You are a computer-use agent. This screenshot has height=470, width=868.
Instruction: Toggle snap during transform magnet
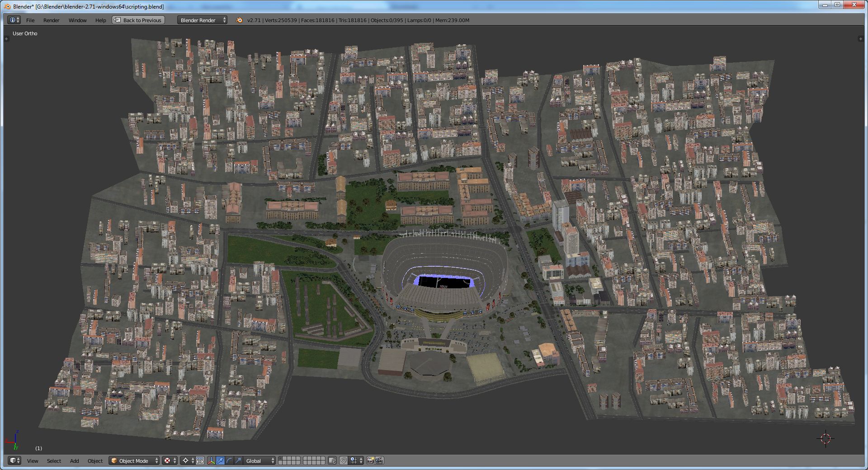click(x=344, y=461)
